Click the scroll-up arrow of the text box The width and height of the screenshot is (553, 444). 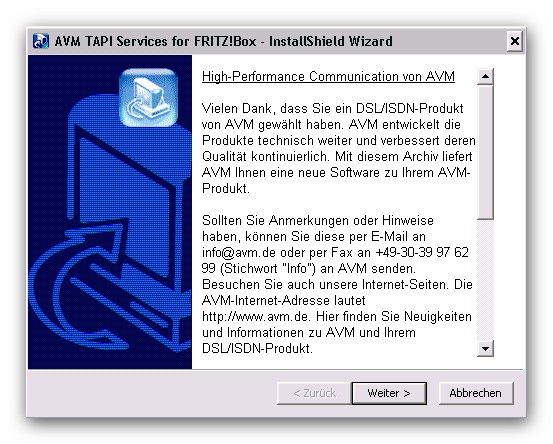pyautogui.click(x=485, y=76)
